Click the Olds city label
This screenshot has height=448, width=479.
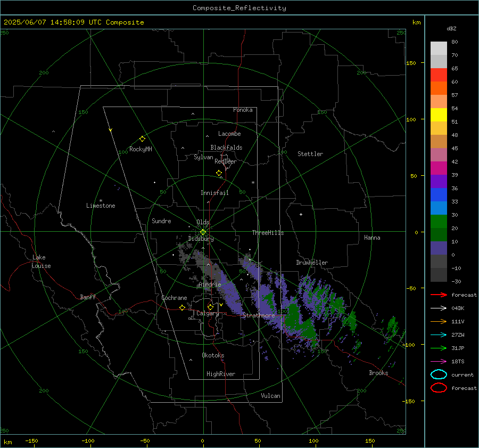(203, 222)
